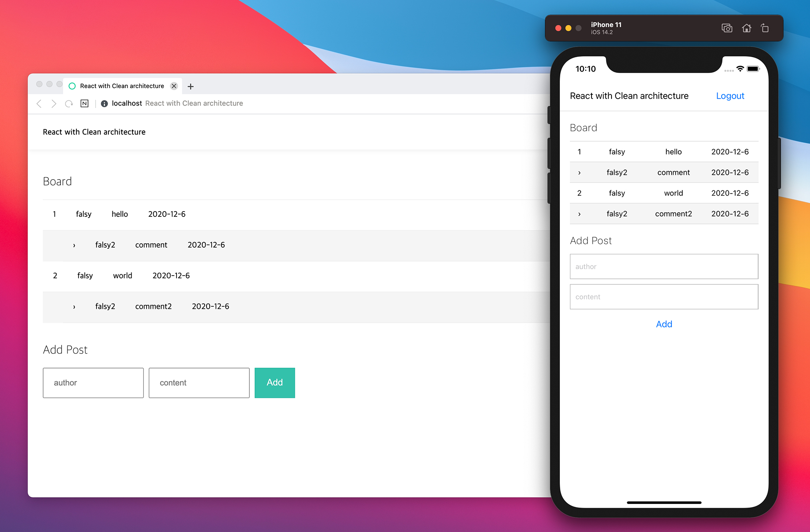Screen dimensions: 810x532
Task: Click Add link on mobile view
Action: click(x=664, y=324)
